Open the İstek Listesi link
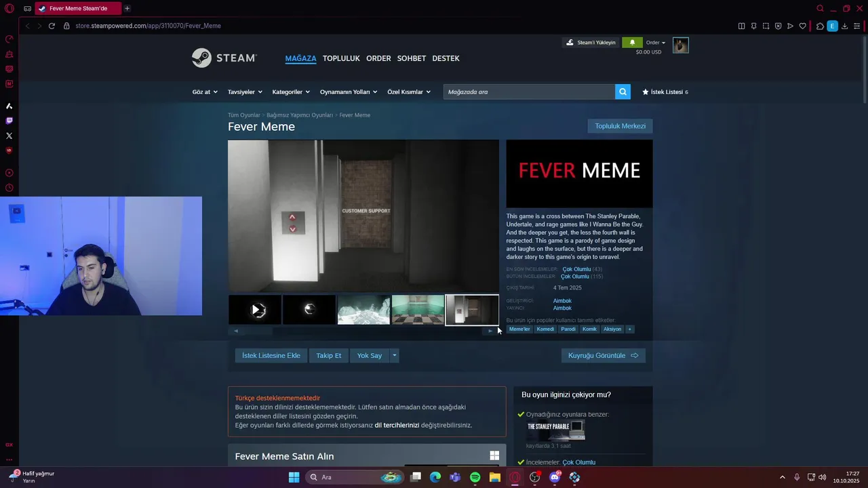 (665, 91)
